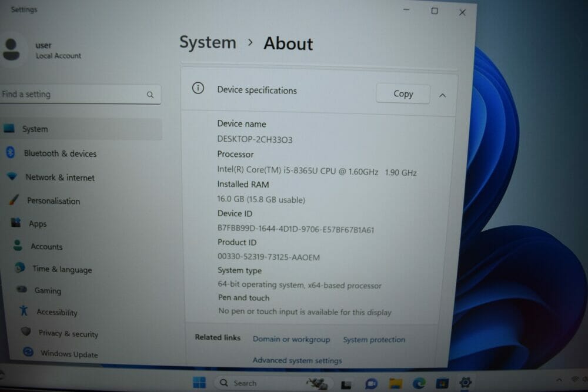Open Bluetooth & devices settings
This screenshot has width=588, height=392.
point(60,153)
